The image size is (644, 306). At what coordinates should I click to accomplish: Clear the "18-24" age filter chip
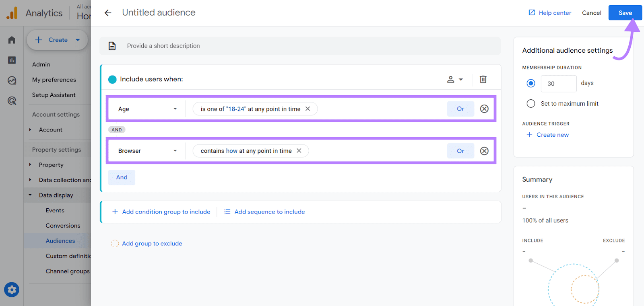click(x=308, y=109)
